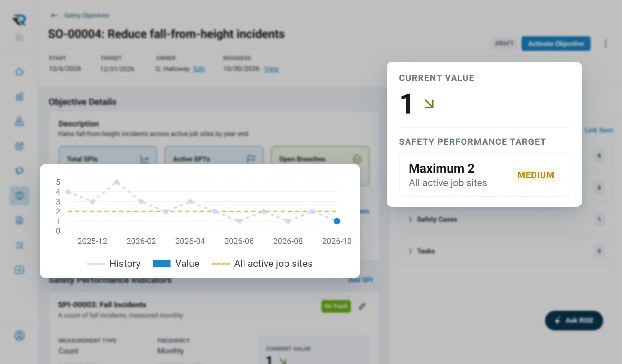Expand the Tasks section
Viewport: 622px width, 364px height.
(x=506, y=251)
